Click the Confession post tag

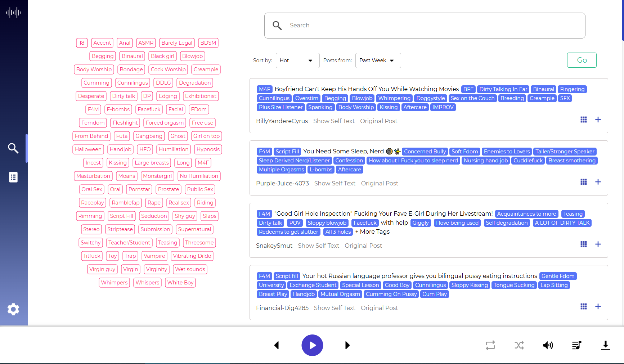(349, 161)
